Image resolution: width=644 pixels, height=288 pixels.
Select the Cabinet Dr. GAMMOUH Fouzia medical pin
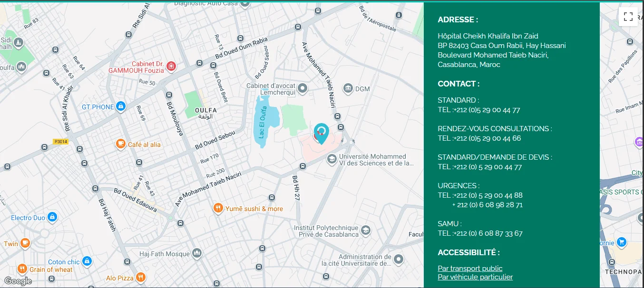tap(171, 67)
